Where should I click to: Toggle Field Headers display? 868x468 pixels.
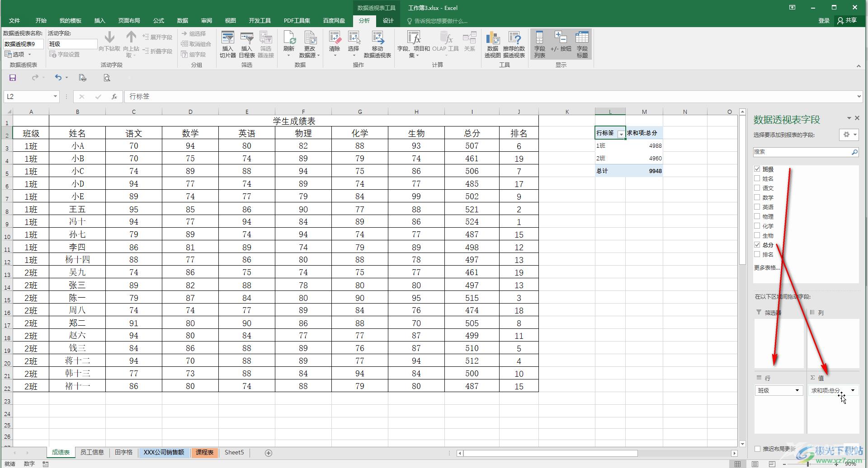pos(582,44)
